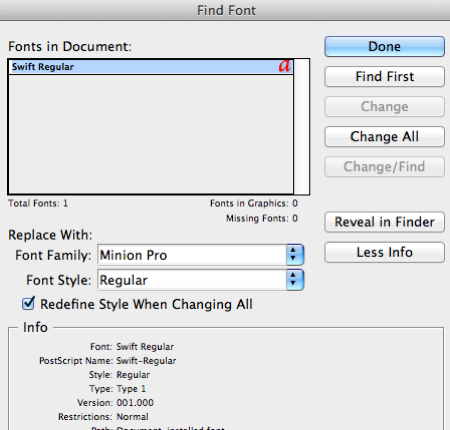Click the Find First button

tap(384, 77)
